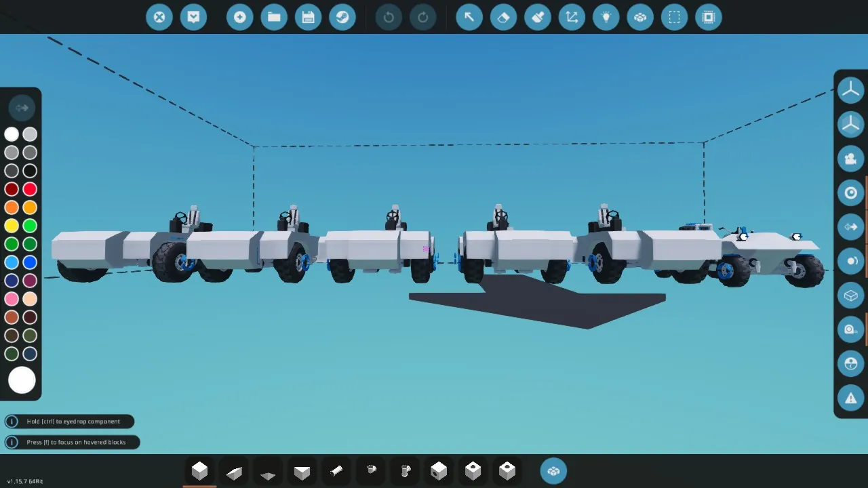Screen dimensions: 868x488
Task: Click the save vehicle floppy disk icon
Action: click(x=308, y=17)
